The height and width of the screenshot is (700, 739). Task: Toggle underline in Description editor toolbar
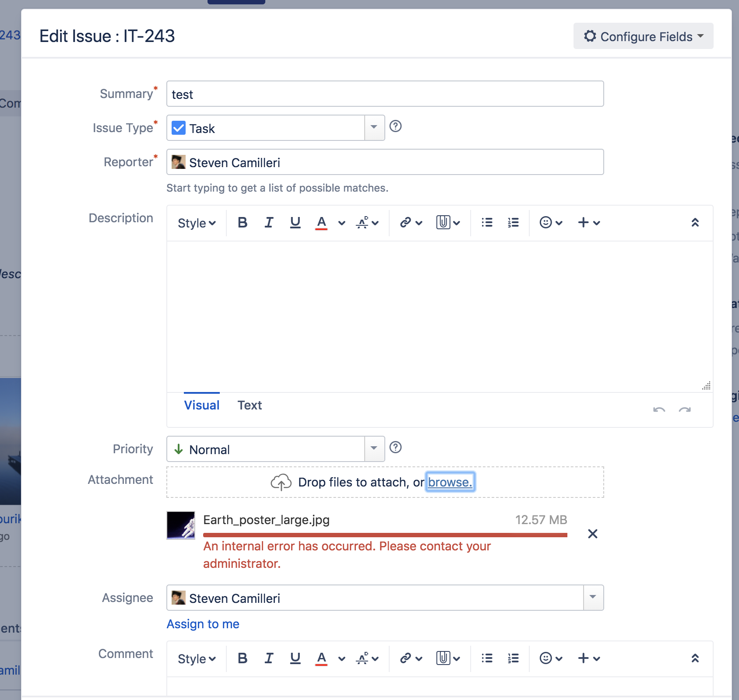coord(295,223)
